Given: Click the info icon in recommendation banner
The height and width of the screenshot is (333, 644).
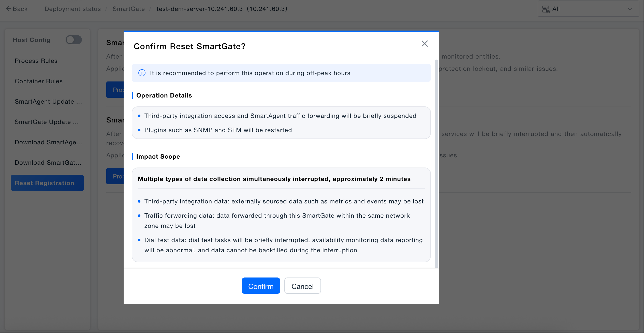Looking at the screenshot, I should click(x=142, y=73).
